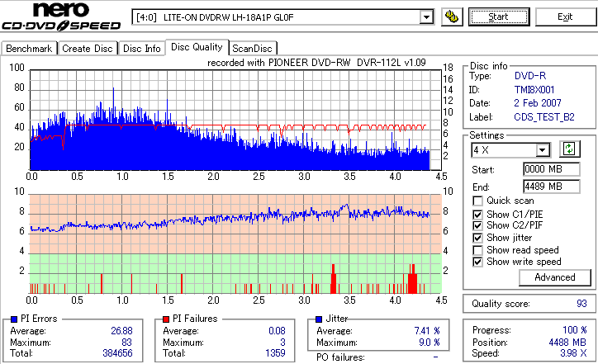Open the LITE-ON drive selection dropdown
598x364 pixels.
pos(426,17)
